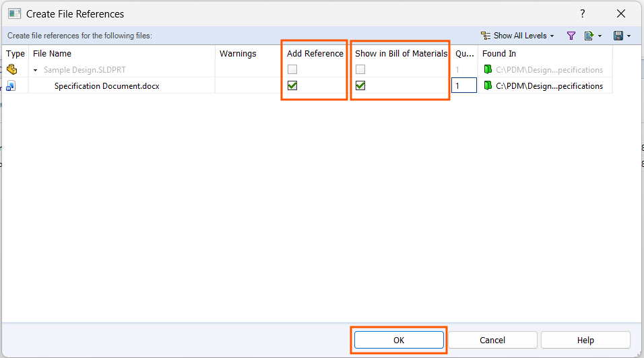
Task: Click the Add Reference column header
Action: 315,54
